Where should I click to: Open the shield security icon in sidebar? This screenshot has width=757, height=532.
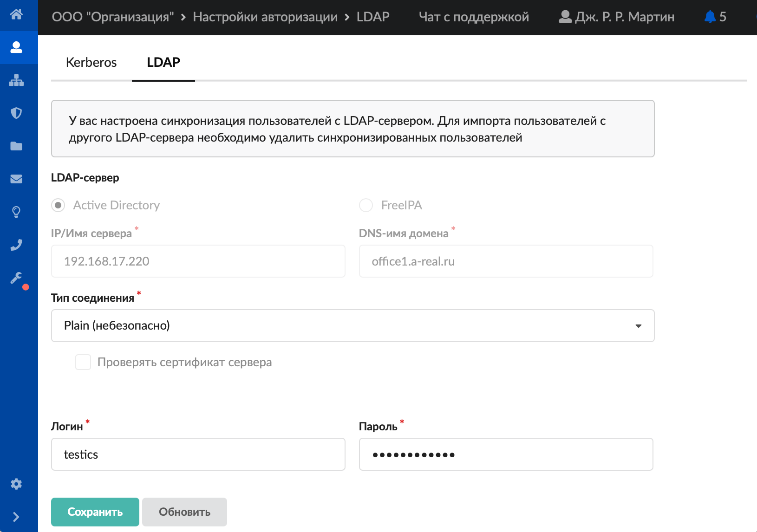click(16, 113)
